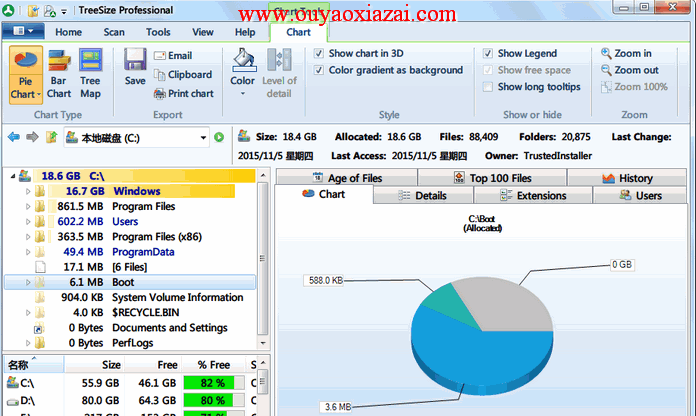Navigate forward with gray arrow
This screenshot has height=416, width=696.
(32, 137)
